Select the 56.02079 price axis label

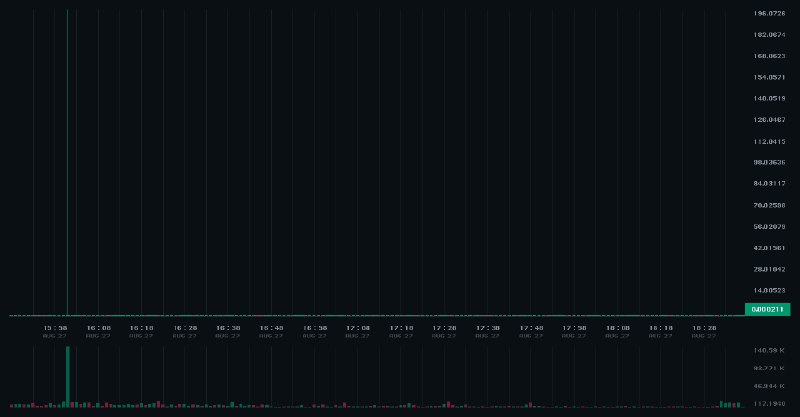click(x=769, y=227)
